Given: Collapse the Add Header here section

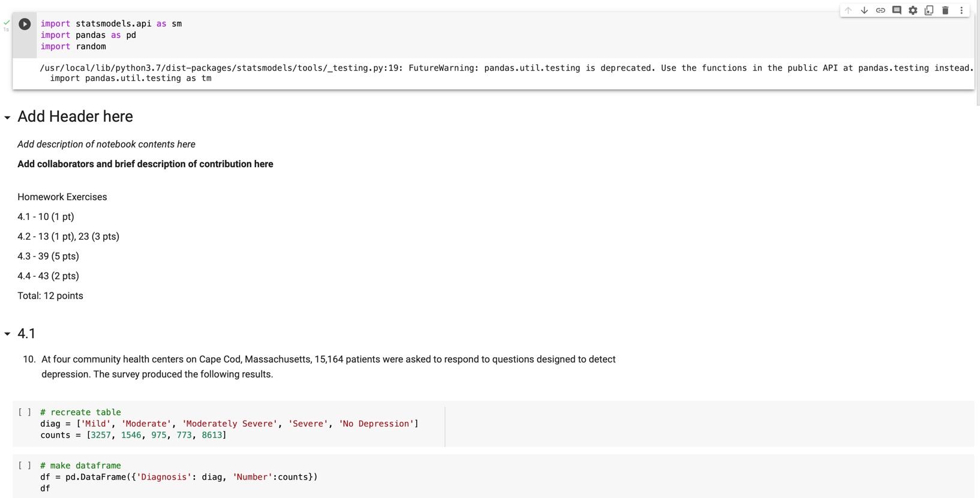Looking at the screenshot, I should pos(7,117).
